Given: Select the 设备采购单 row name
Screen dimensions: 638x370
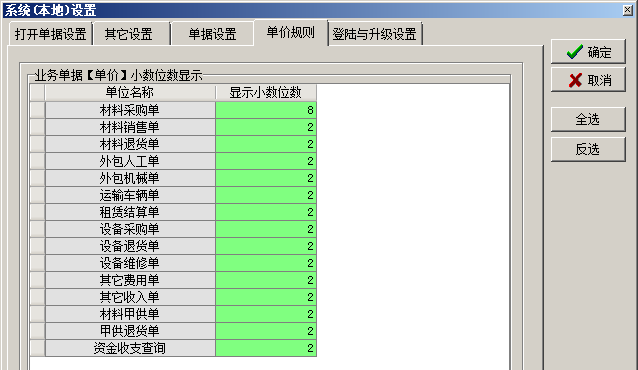Looking at the screenshot, I should pos(130,229).
